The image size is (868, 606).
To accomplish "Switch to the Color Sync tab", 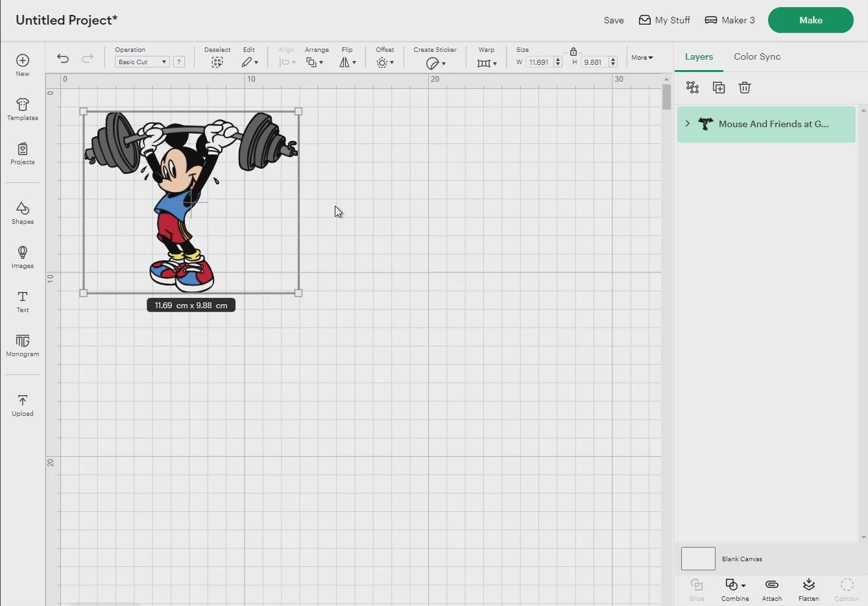I will click(757, 56).
